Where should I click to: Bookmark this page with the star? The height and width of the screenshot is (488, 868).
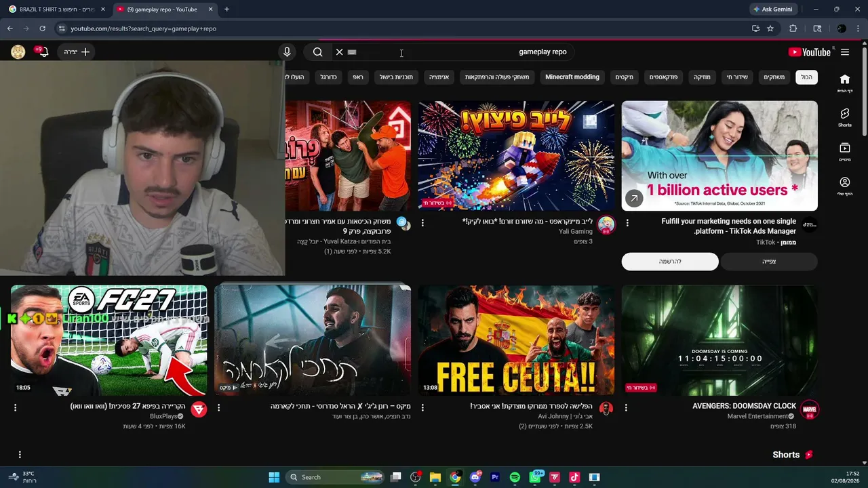click(x=770, y=28)
